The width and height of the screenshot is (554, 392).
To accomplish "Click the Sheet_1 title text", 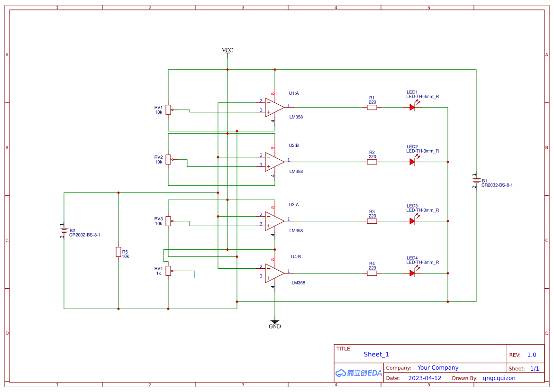I will pos(376,355).
